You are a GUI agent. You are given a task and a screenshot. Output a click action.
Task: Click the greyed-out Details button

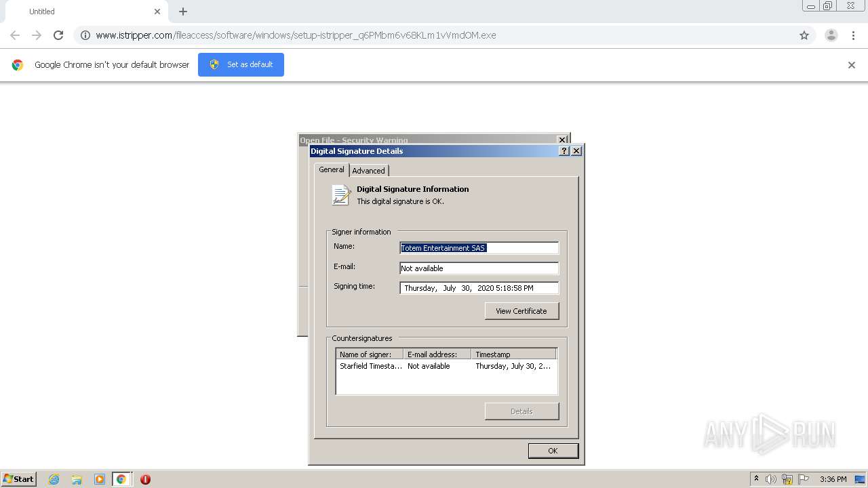tap(521, 411)
